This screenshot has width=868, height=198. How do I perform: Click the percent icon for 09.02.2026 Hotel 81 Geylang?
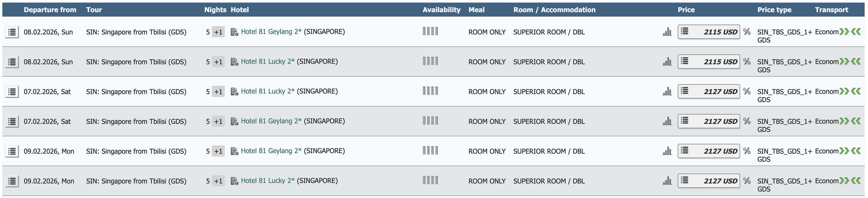coord(747,151)
